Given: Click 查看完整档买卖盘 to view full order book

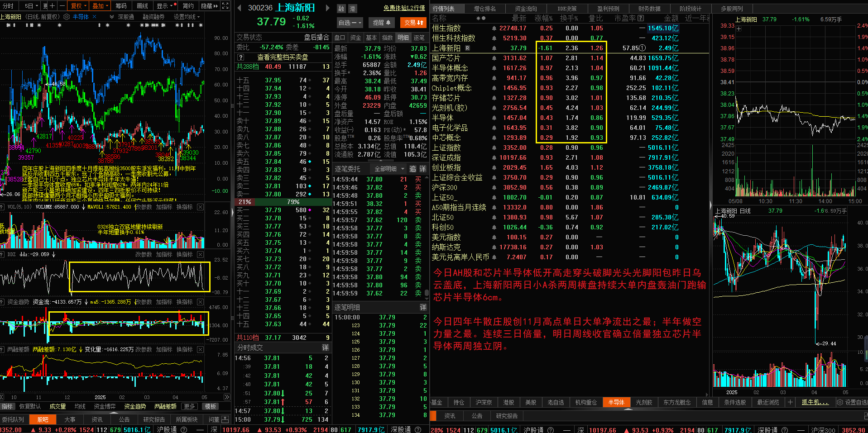Looking at the screenshot, I should coord(283,57).
